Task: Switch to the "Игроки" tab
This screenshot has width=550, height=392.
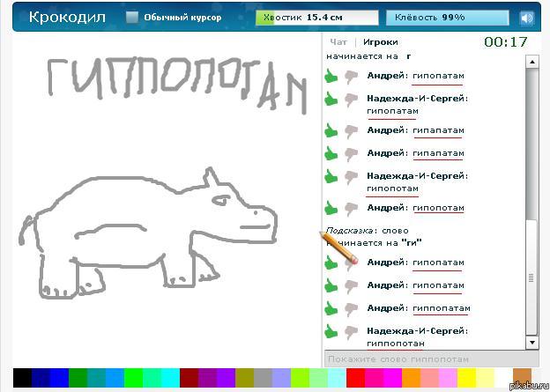Action: [380, 42]
